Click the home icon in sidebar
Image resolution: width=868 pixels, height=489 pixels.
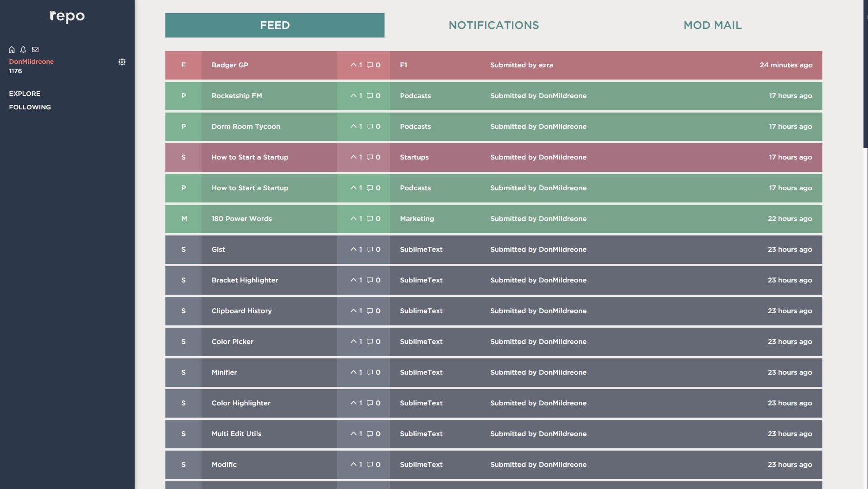(x=12, y=50)
